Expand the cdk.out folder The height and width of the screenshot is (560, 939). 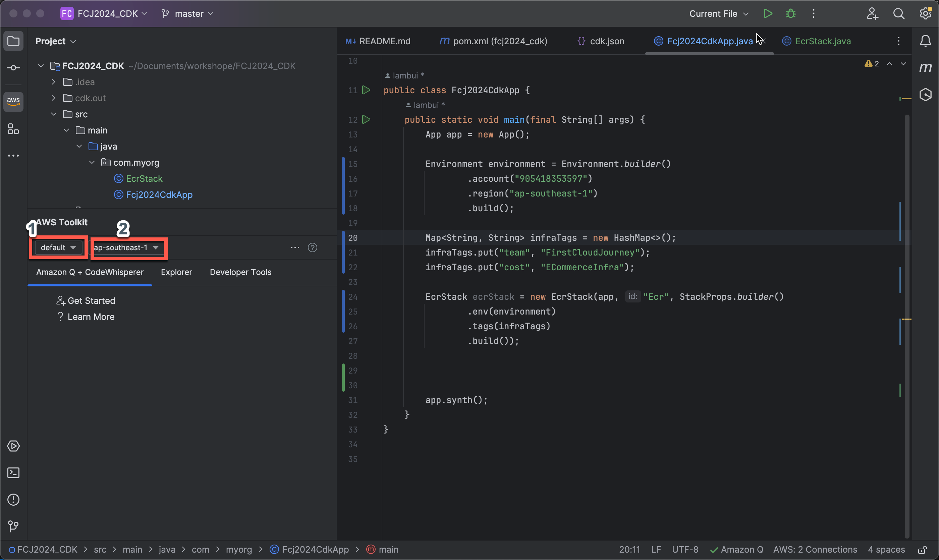(x=54, y=98)
